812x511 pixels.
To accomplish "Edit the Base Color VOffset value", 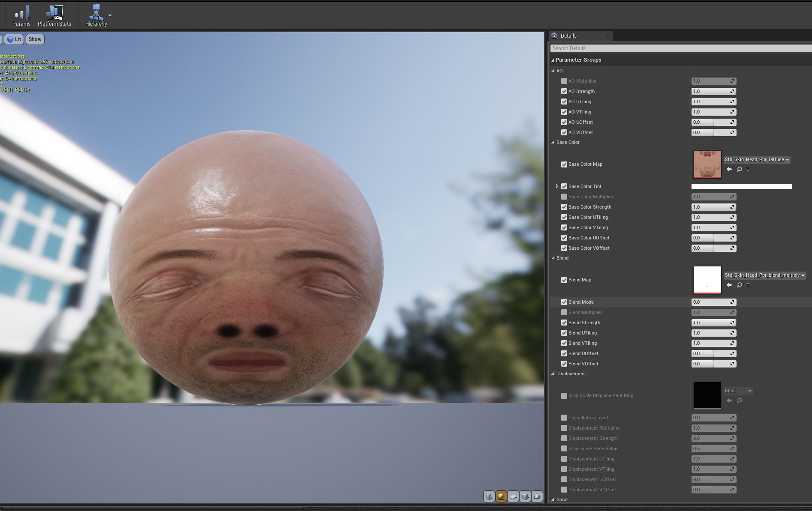I will [714, 248].
